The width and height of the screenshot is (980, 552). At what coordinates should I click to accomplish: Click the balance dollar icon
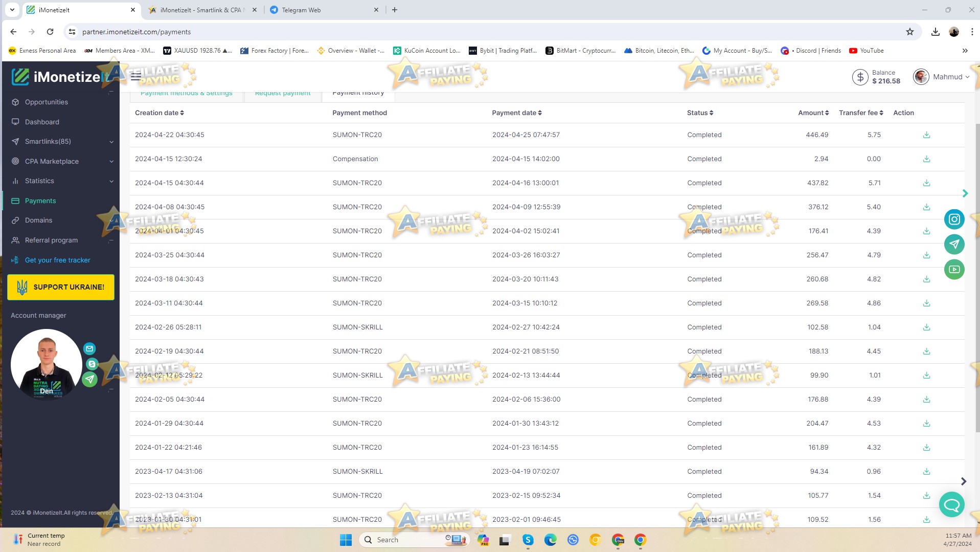click(x=860, y=77)
